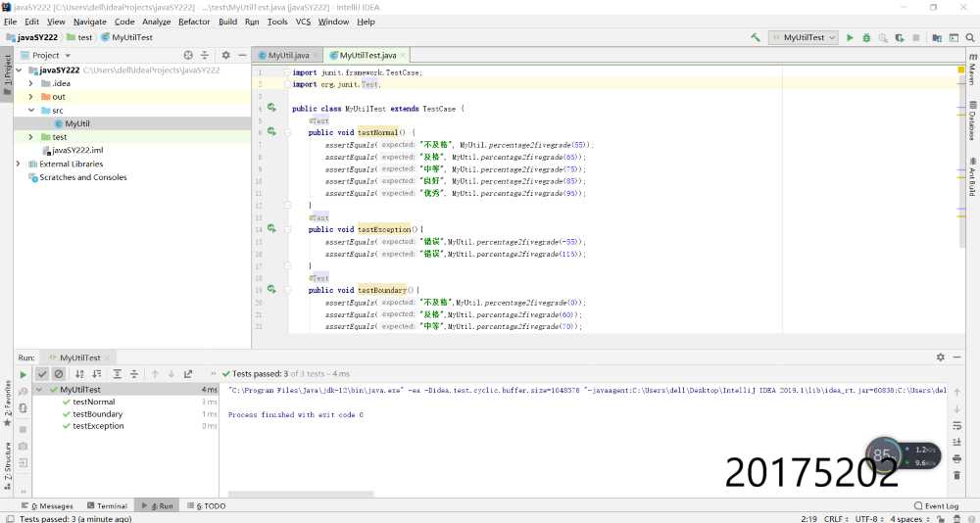980x523 pixels.
Task: Open MyUtilTest run configuration dropdown
Action: point(804,37)
